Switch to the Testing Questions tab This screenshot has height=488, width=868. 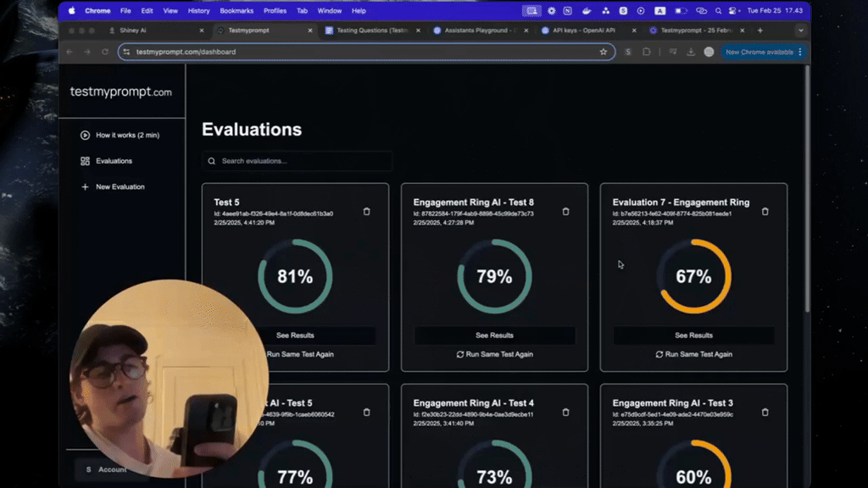point(372,30)
